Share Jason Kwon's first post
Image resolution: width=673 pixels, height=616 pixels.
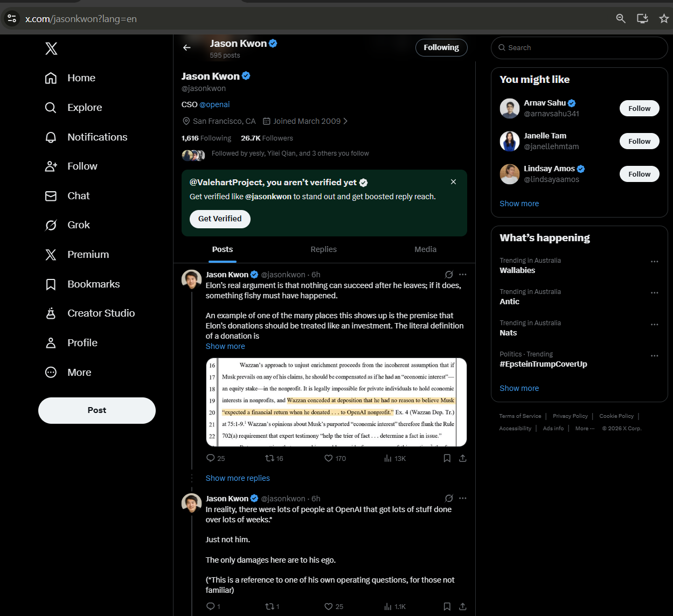pyautogui.click(x=462, y=458)
